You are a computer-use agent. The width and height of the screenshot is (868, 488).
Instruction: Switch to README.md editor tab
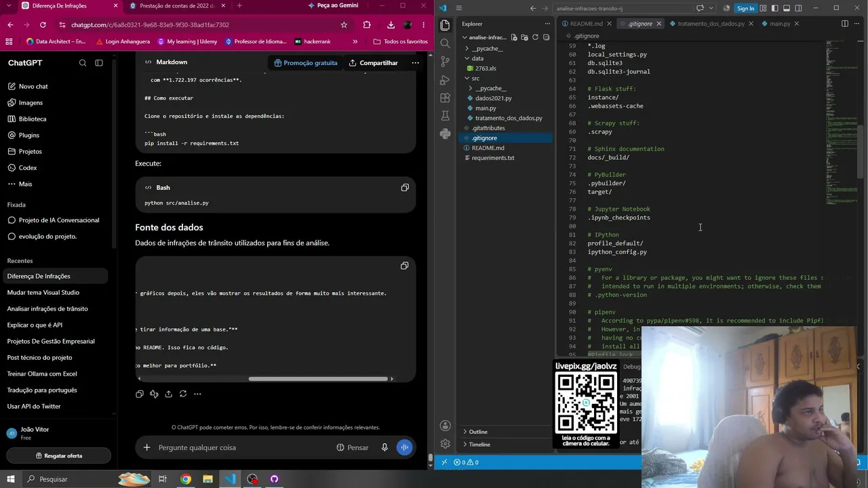coord(586,24)
